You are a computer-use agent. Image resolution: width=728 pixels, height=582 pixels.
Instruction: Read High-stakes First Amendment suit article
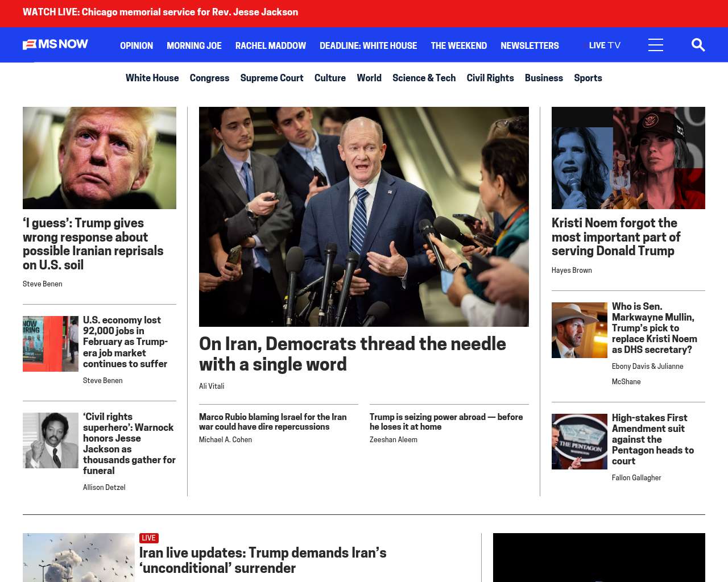(653, 439)
